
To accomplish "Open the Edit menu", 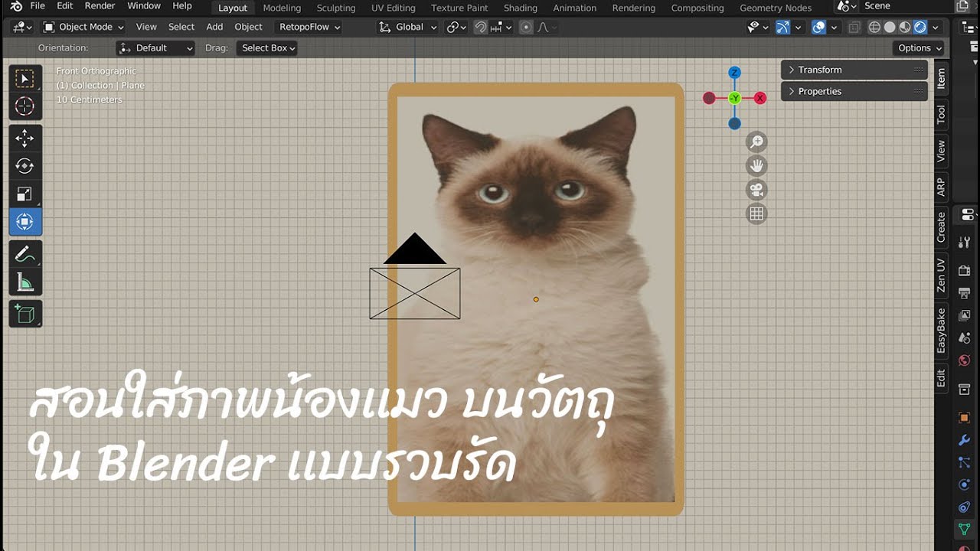I will tap(65, 6).
